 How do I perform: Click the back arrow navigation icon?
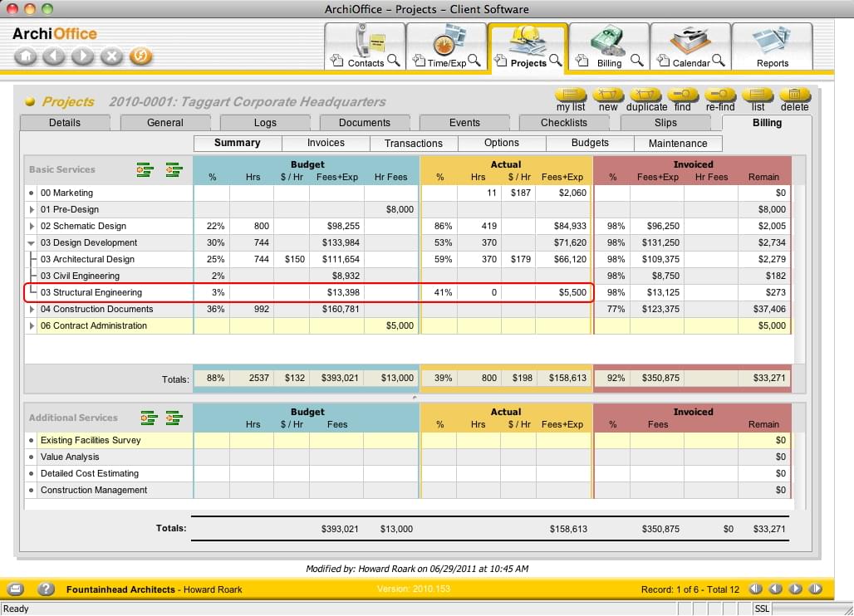click(x=54, y=56)
